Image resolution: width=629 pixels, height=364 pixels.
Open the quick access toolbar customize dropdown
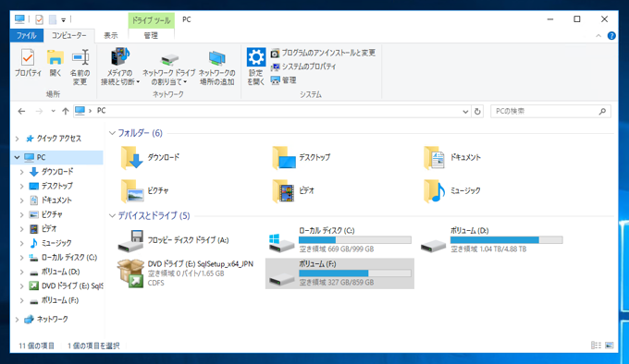(x=64, y=19)
